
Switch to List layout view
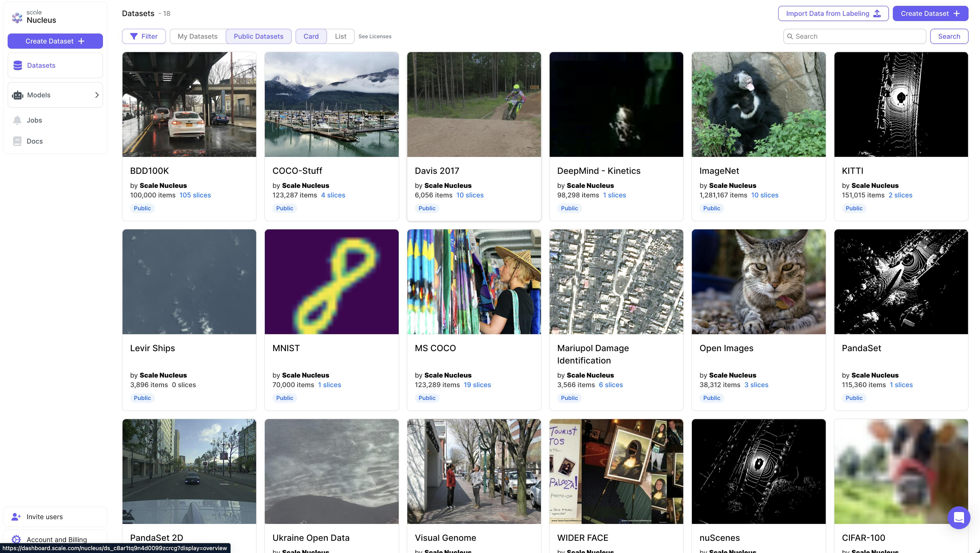340,36
